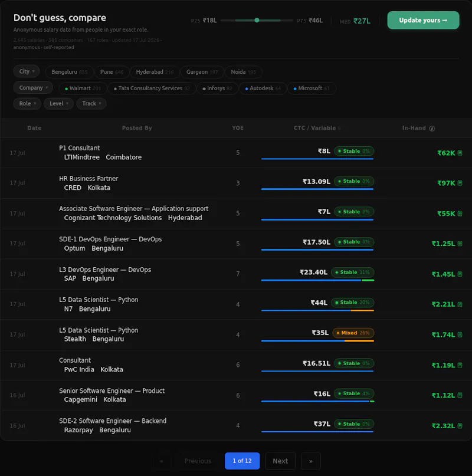Click the Posted By column header

coord(137,128)
